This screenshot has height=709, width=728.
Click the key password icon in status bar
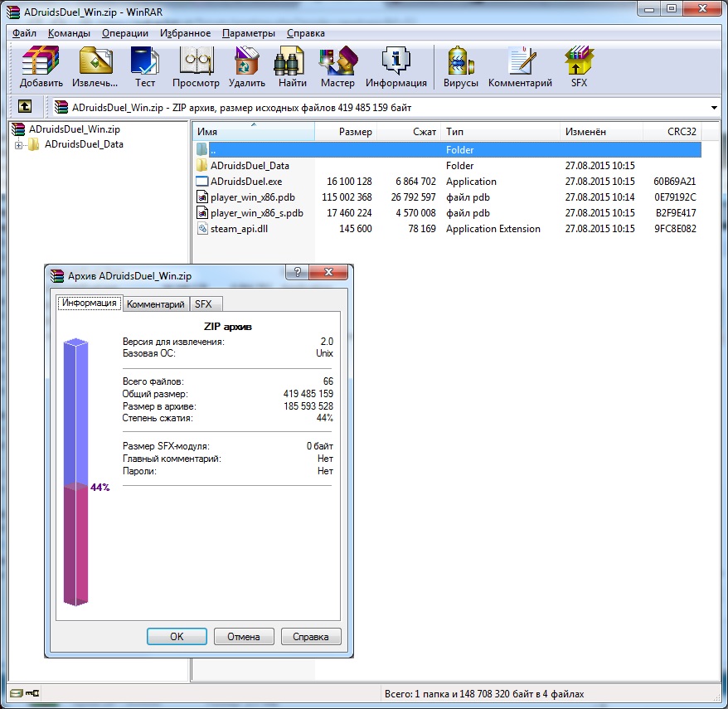pyautogui.click(x=32, y=693)
